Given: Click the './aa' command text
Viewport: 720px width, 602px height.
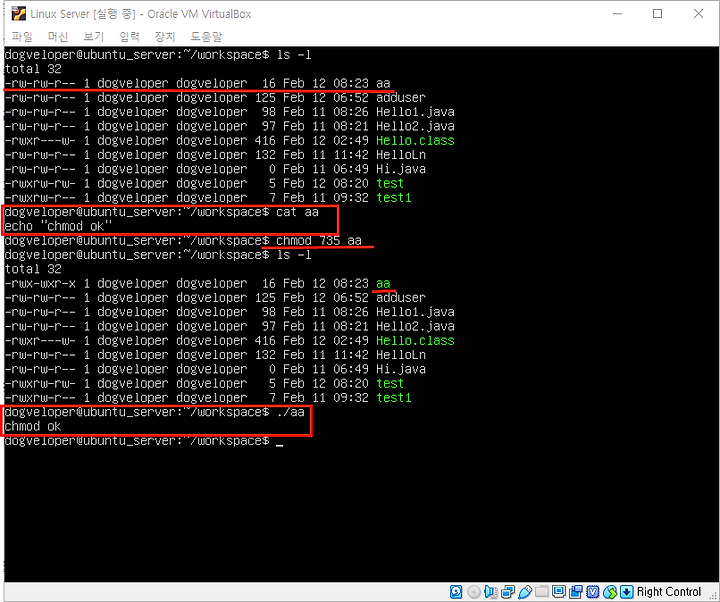Looking at the screenshot, I should point(291,412).
